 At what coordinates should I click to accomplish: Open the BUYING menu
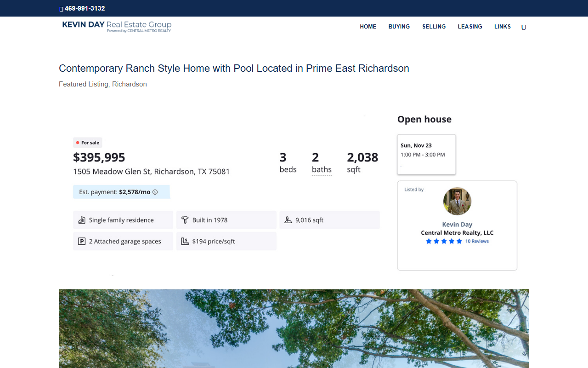pos(399,27)
